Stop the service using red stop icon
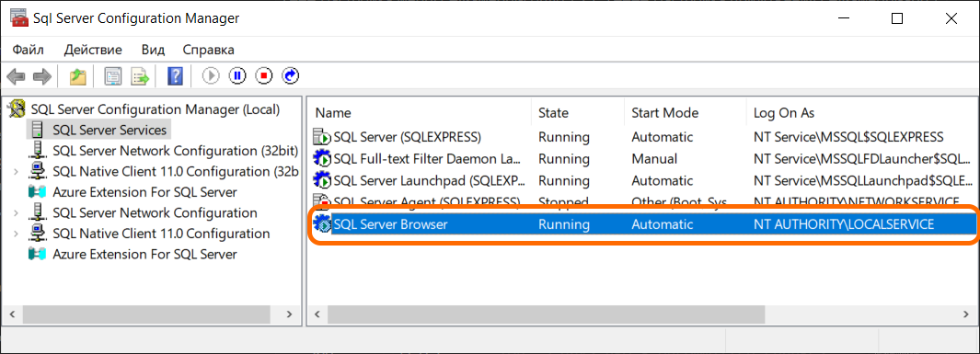The height and width of the screenshot is (354, 980). (x=264, y=76)
